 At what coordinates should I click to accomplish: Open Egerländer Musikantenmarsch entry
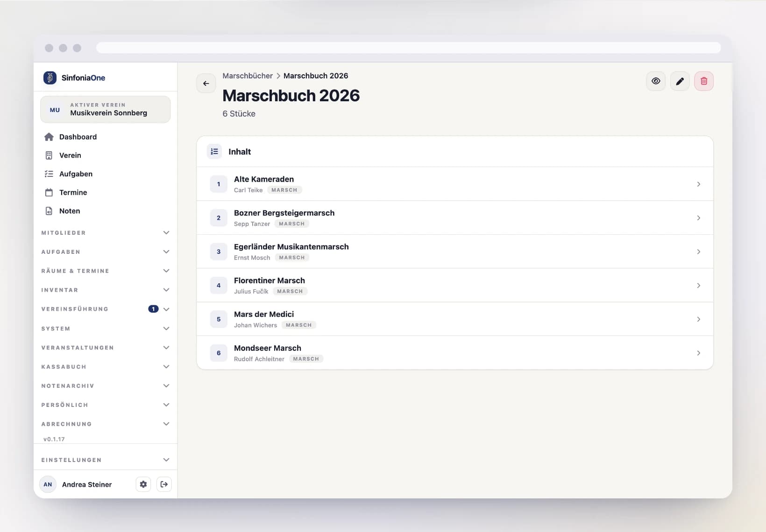pos(455,252)
